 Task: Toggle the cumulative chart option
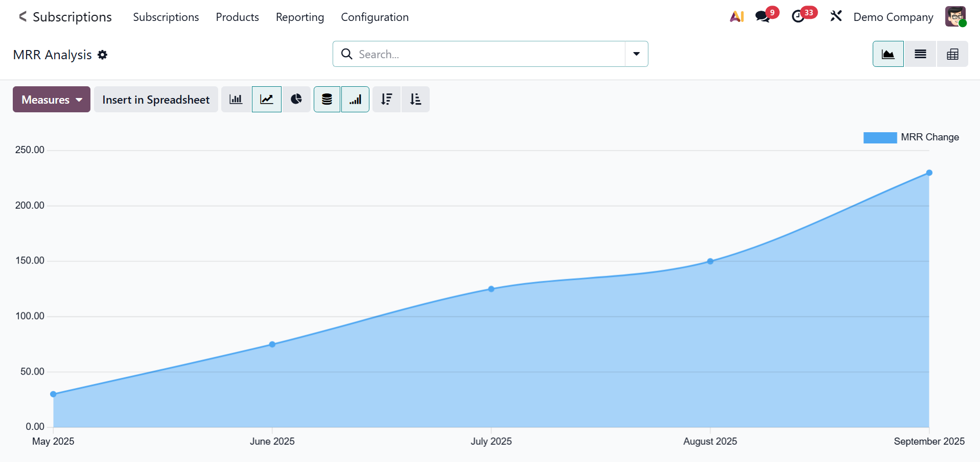[356, 100]
